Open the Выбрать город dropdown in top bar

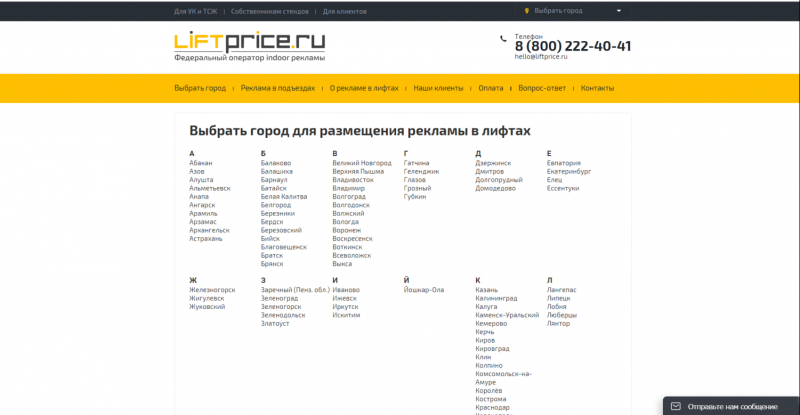coord(572,11)
